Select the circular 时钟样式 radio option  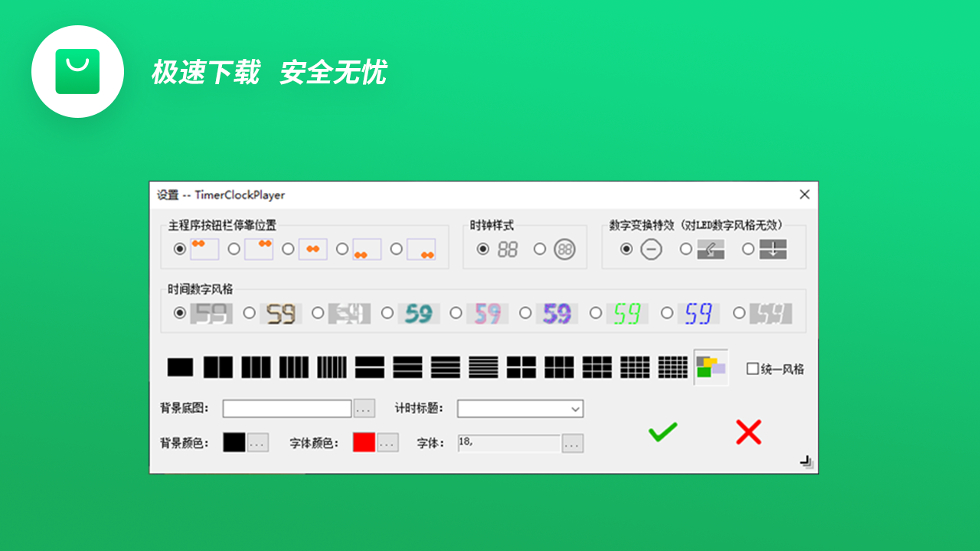coord(539,248)
